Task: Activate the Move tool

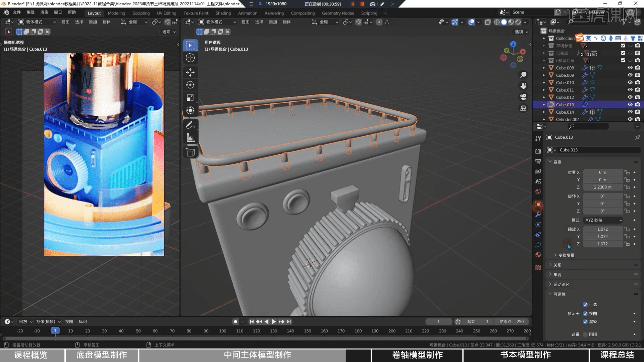Action: (190, 72)
